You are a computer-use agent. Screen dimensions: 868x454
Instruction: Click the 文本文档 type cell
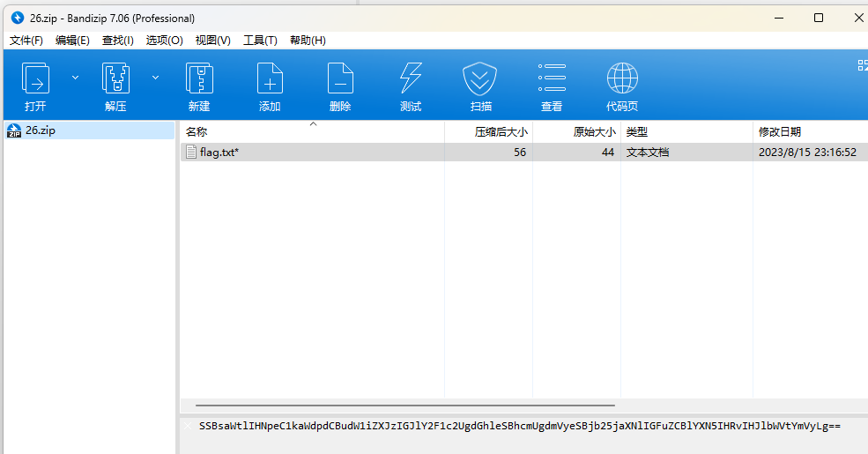tap(648, 153)
